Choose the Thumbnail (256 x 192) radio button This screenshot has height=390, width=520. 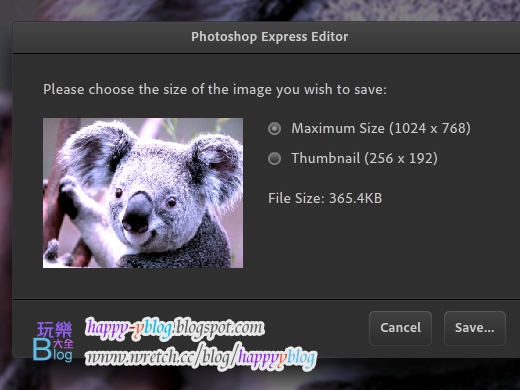pyautogui.click(x=274, y=158)
